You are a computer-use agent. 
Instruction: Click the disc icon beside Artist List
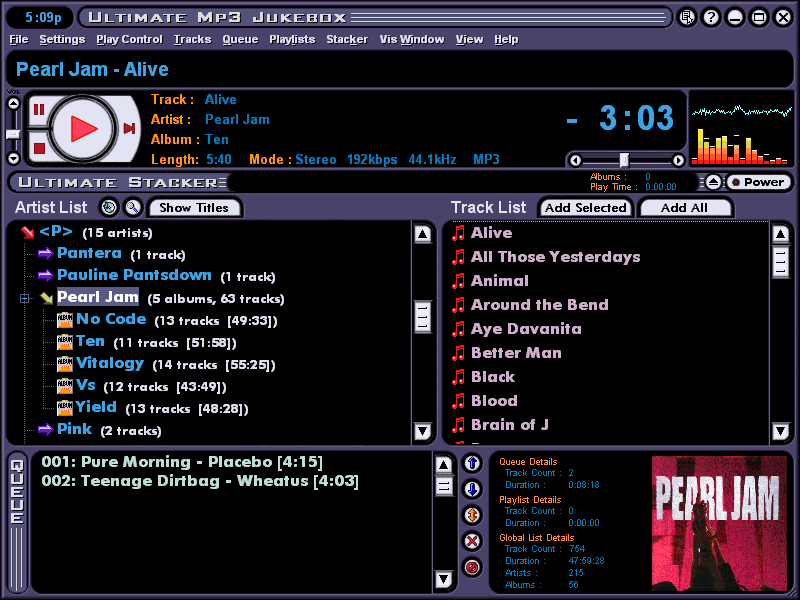[x=109, y=207]
